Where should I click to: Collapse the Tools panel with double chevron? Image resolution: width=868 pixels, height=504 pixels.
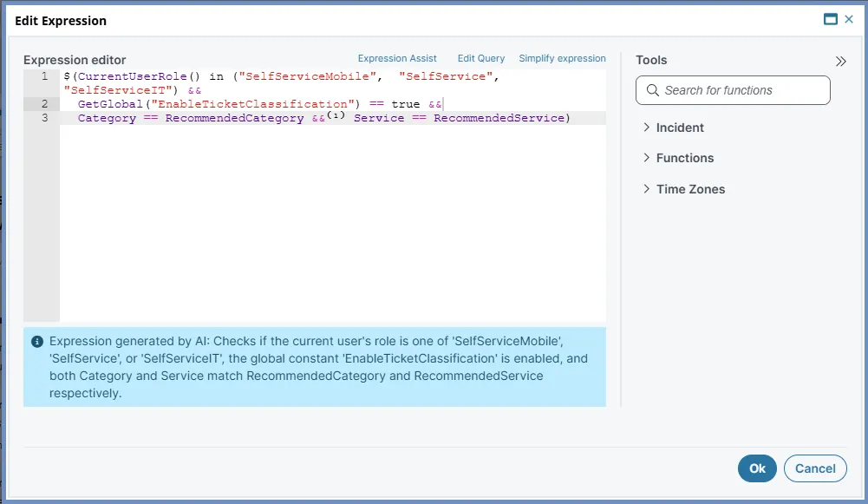tap(841, 61)
